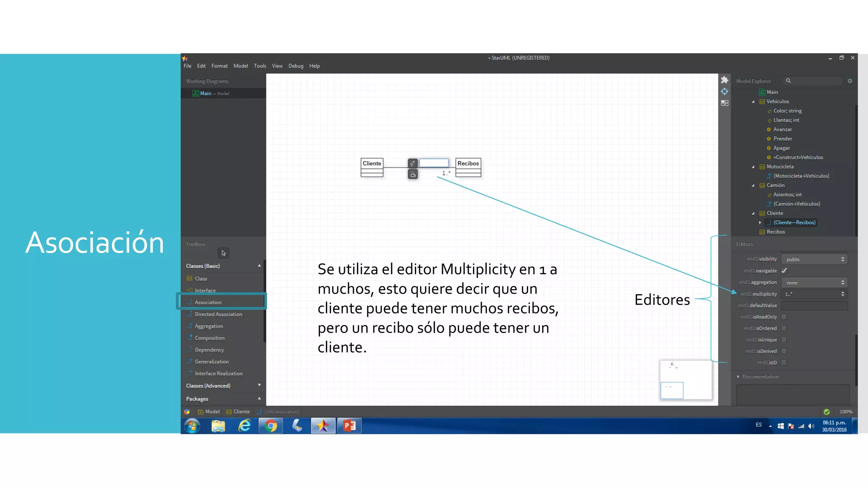Click the green validation check icon
This screenshot has width=868, height=488.
826,412
